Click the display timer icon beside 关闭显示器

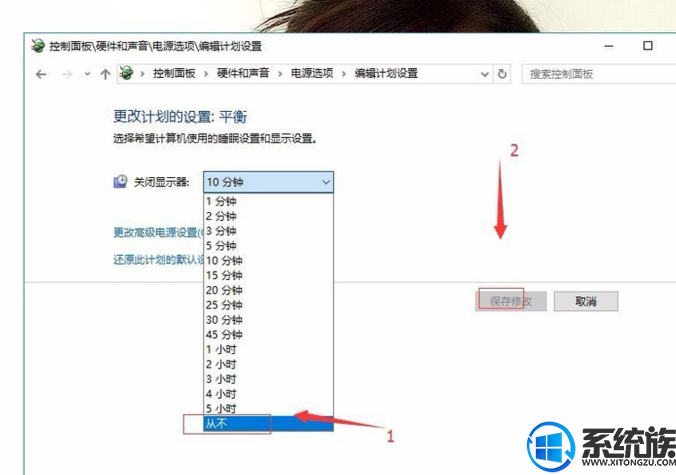[x=120, y=181]
